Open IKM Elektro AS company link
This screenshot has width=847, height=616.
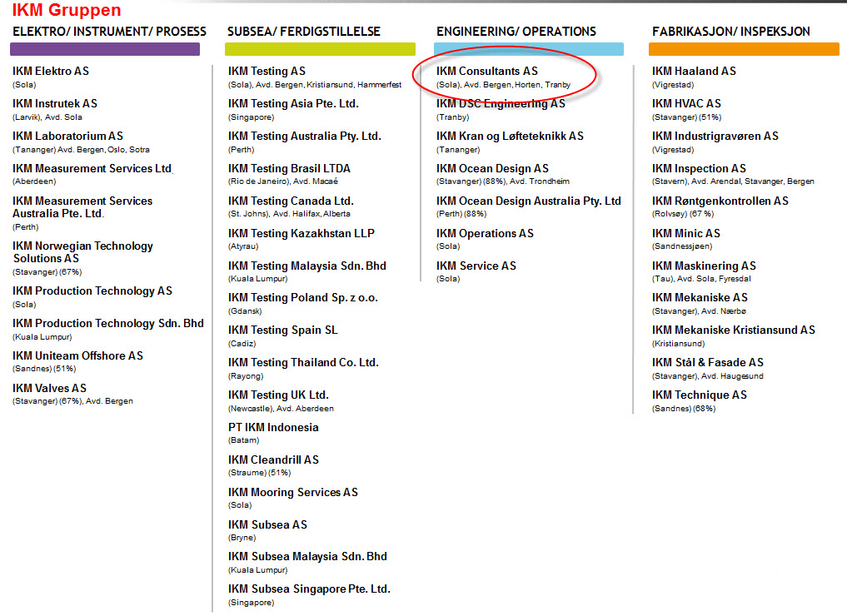pos(51,72)
